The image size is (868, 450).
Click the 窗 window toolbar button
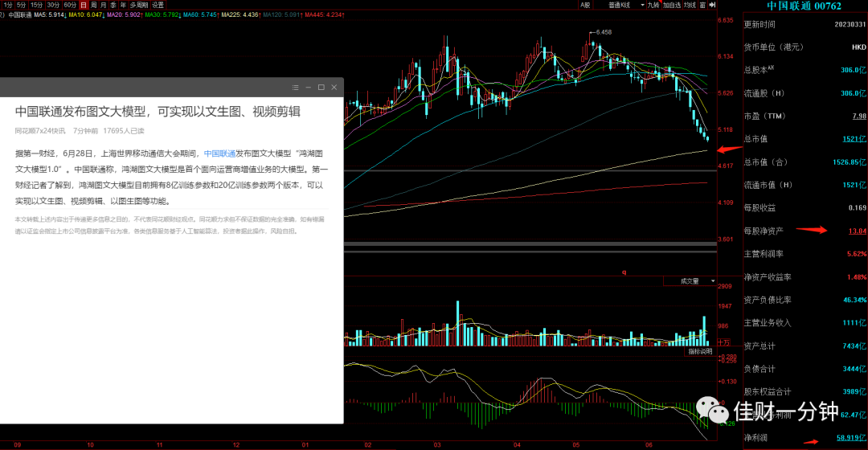702,5
